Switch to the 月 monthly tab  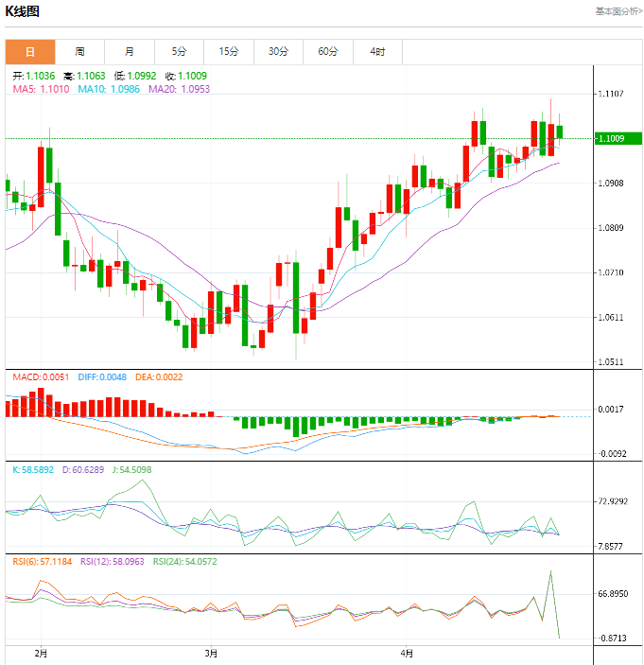point(130,52)
